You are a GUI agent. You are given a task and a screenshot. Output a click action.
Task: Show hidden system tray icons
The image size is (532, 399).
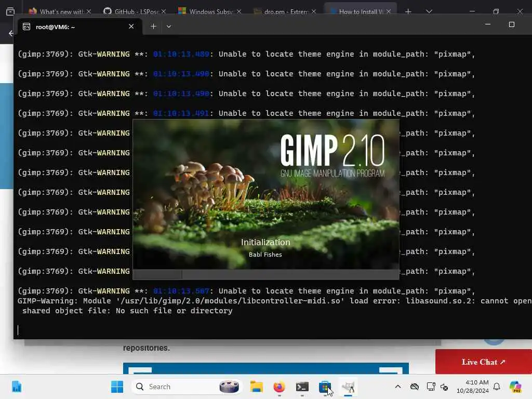coord(397,387)
